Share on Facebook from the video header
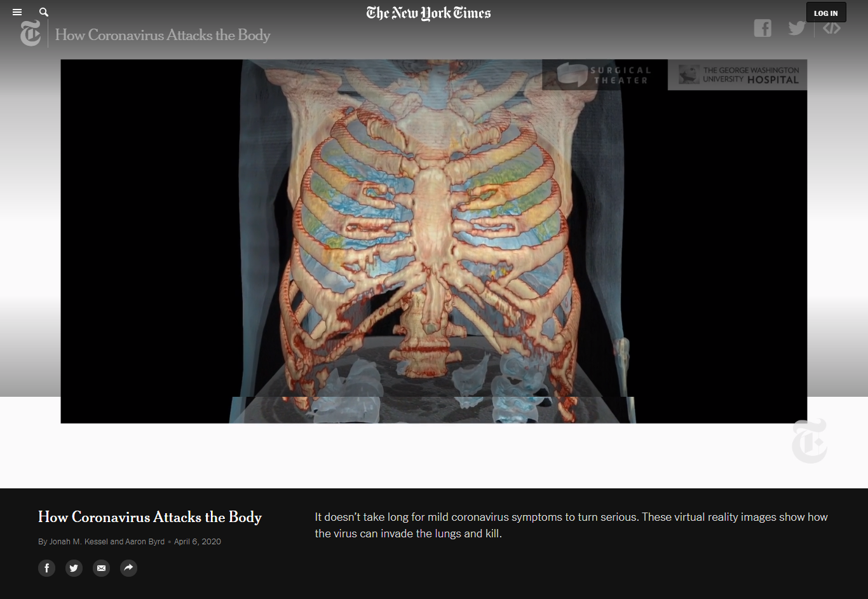This screenshot has width=868, height=599. click(763, 28)
